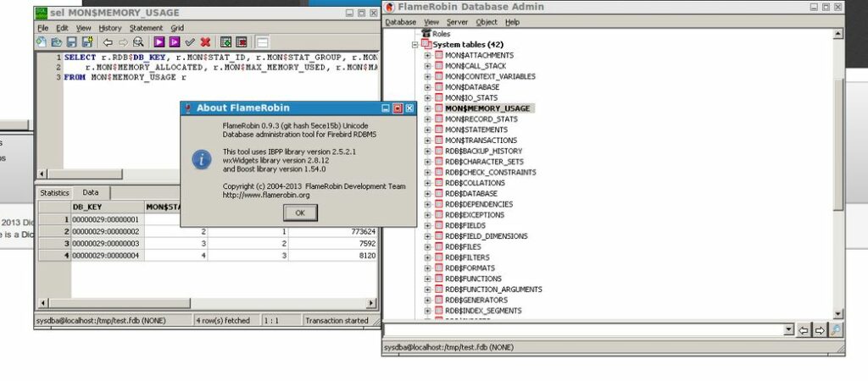Select RDB$FILTERS in the tree
868x381 pixels.
[x=467, y=257]
